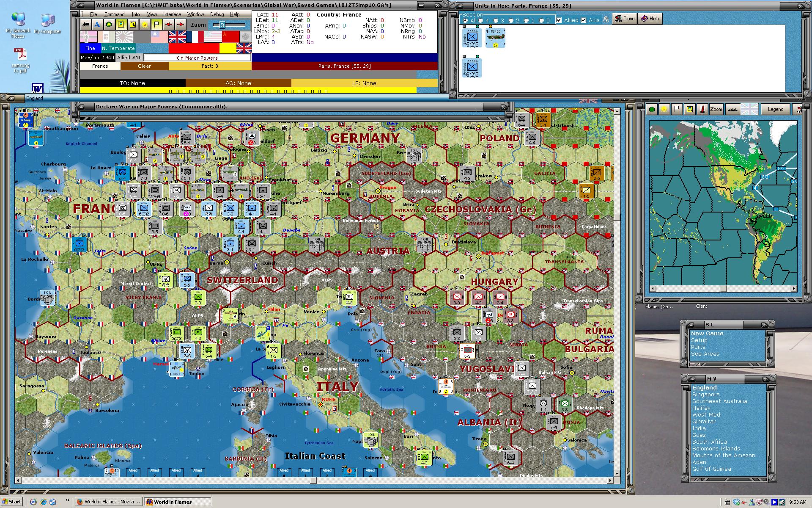This screenshot has height=508, width=812.
Task: Click the ship silhouette icon in minimap toolbar
Action: point(733,109)
